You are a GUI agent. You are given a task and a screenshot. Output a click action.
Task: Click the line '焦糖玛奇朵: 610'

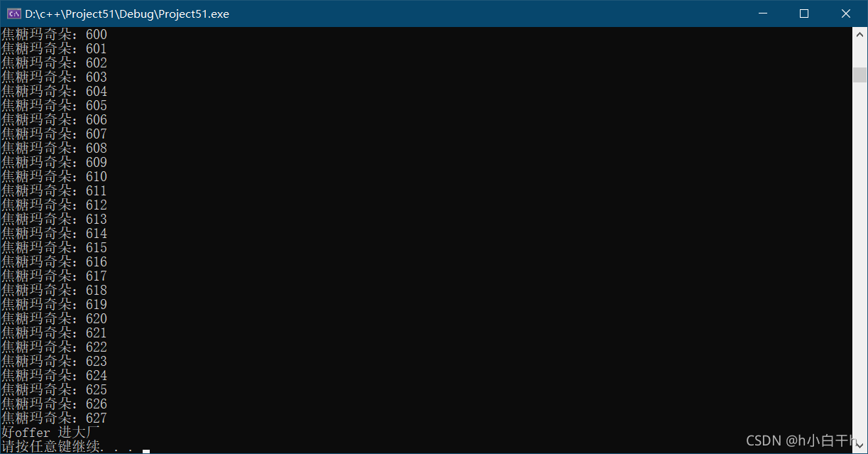coord(54,176)
